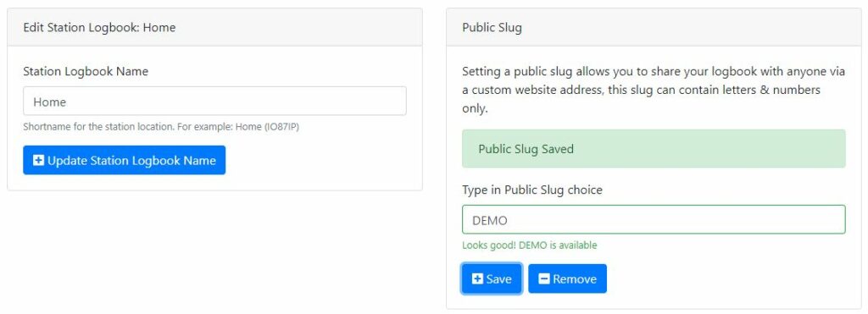Click the 'Public Slug' card header
Viewport: 868px width, 314px height.
tap(654, 27)
